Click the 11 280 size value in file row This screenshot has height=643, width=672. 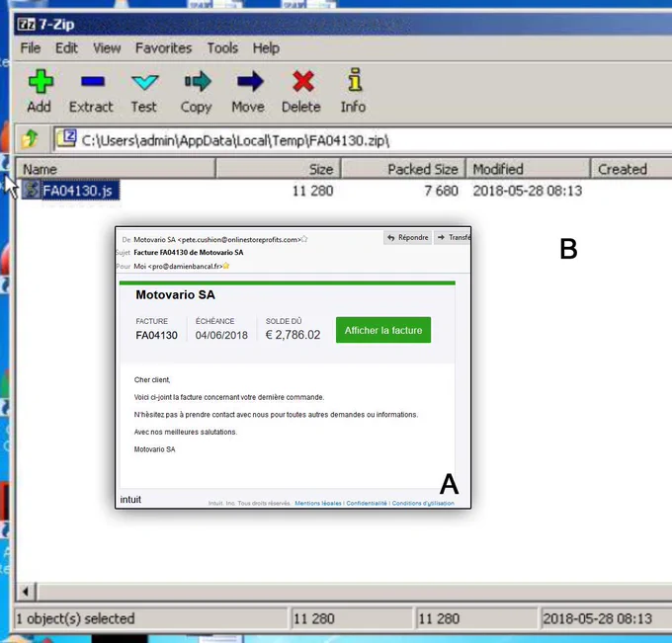[313, 191]
